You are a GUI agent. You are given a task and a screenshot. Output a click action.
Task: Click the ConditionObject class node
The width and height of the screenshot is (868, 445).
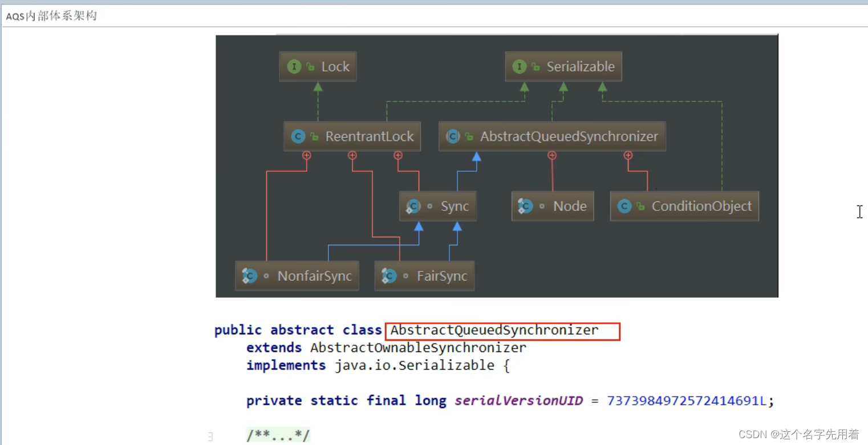(684, 207)
